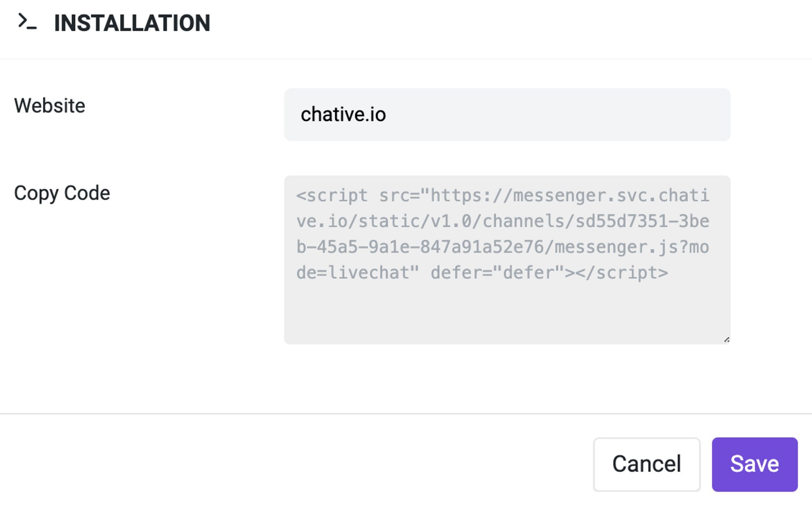Screen dimensions: 812x508
Task: Click the code line containing messenger.js
Action: [x=503, y=247]
